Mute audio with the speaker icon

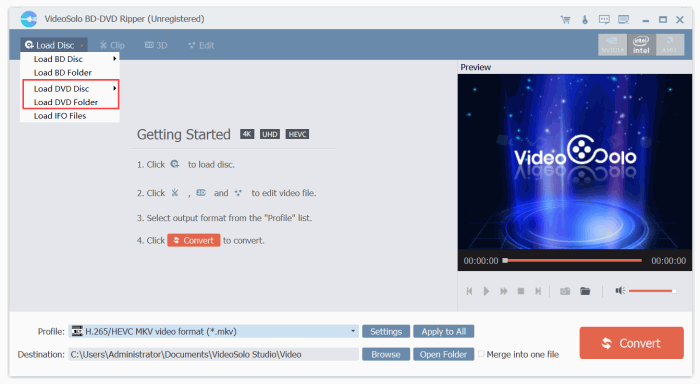click(x=620, y=291)
